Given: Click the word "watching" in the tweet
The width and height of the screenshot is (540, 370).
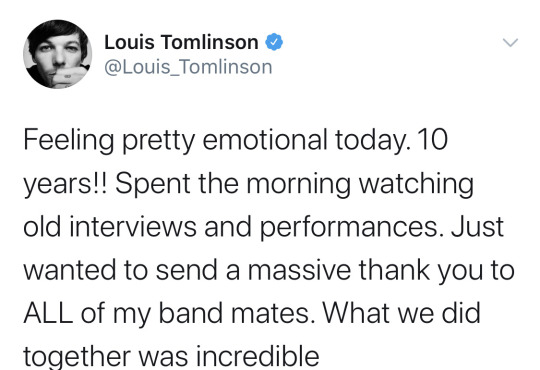Looking at the screenshot, I should (416, 185).
